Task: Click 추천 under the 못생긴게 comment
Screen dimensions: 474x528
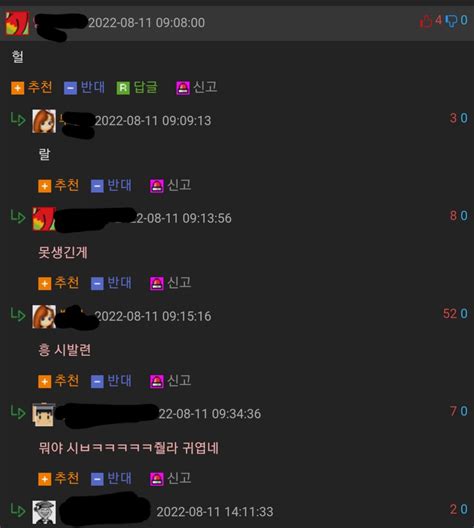Action: (67, 283)
